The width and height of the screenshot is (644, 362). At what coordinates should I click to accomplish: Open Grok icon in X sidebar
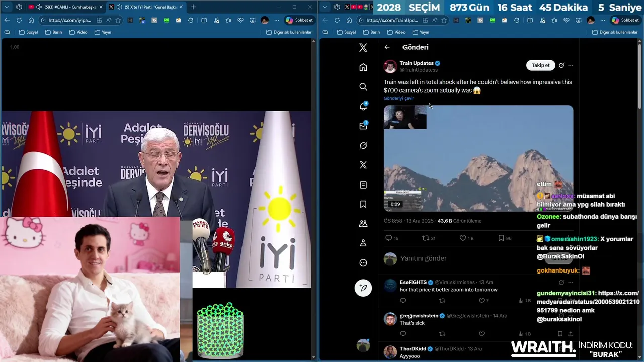pyautogui.click(x=363, y=146)
